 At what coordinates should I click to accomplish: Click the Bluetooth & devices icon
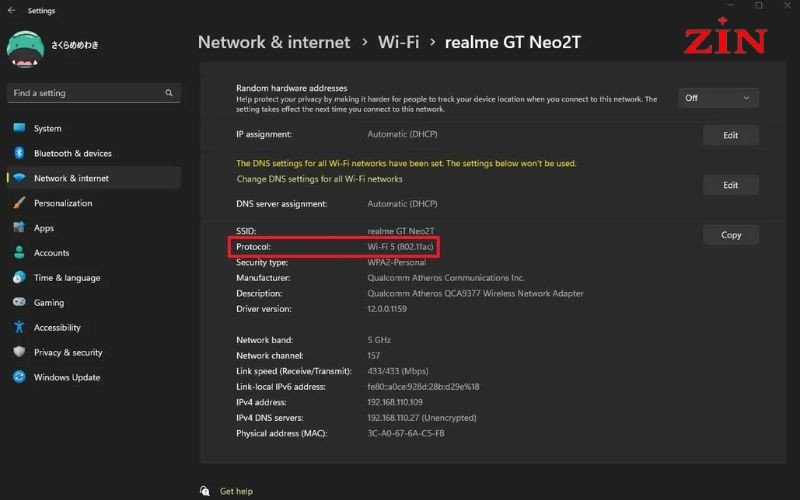(x=18, y=153)
